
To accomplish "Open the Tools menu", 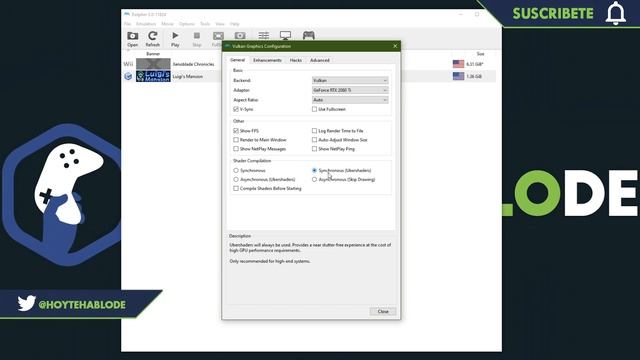I will pyautogui.click(x=205, y=24).
